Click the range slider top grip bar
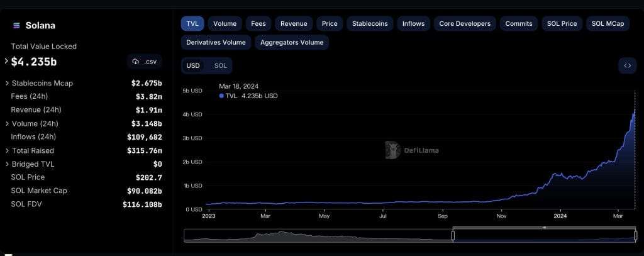The width and height of the screenshot is (644, 256). pos(544,227)
